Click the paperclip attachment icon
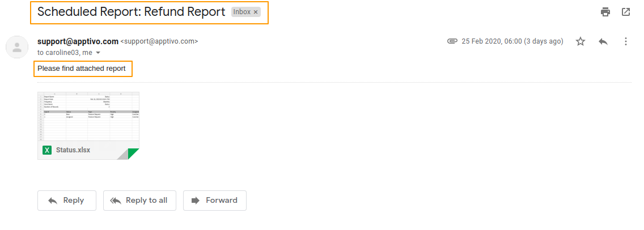 coord(452,41)
